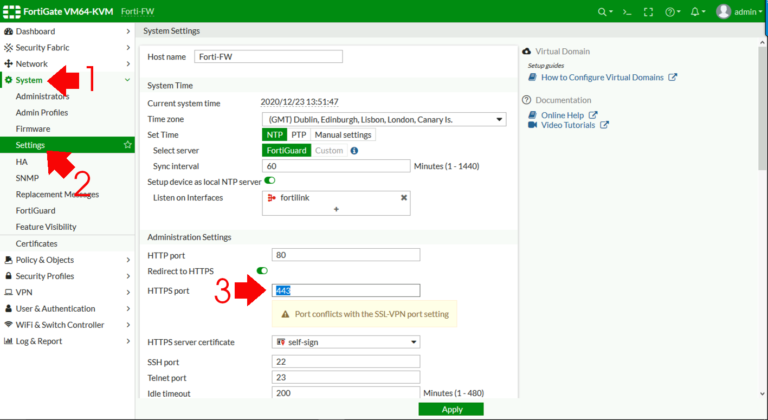Open the notifications bell icon
The image size is (768, 420).
697,12
